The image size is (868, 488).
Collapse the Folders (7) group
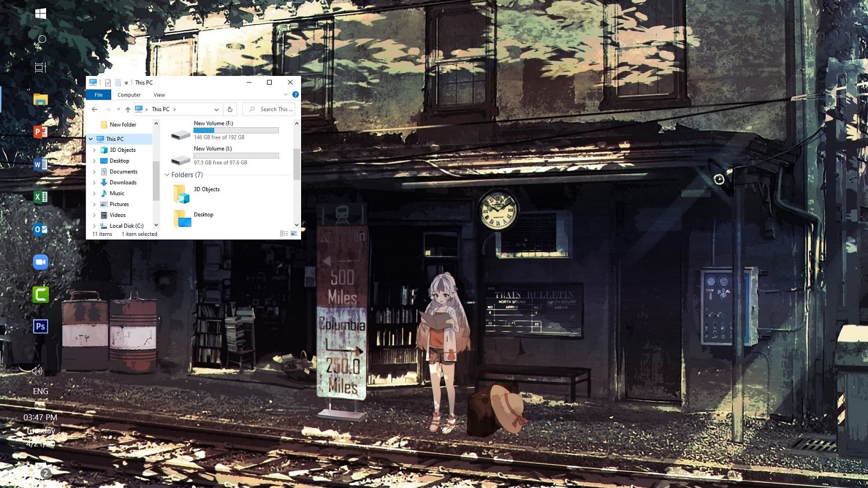[167, 175]
